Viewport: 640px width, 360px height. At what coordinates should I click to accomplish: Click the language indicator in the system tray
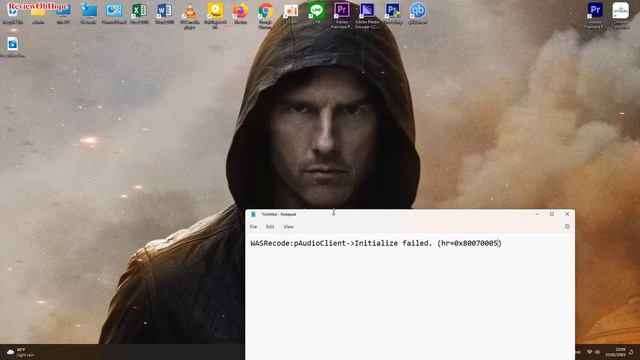point(578,352)
